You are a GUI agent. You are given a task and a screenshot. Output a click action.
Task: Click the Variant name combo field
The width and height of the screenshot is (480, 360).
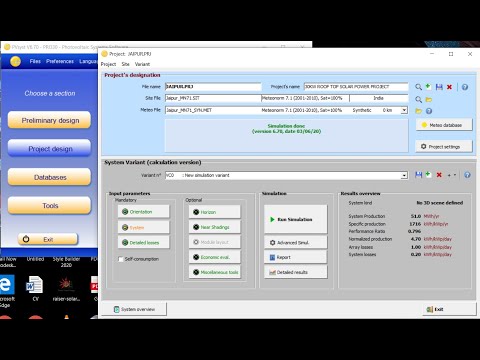pyautogui.click(x=286, y=175)
